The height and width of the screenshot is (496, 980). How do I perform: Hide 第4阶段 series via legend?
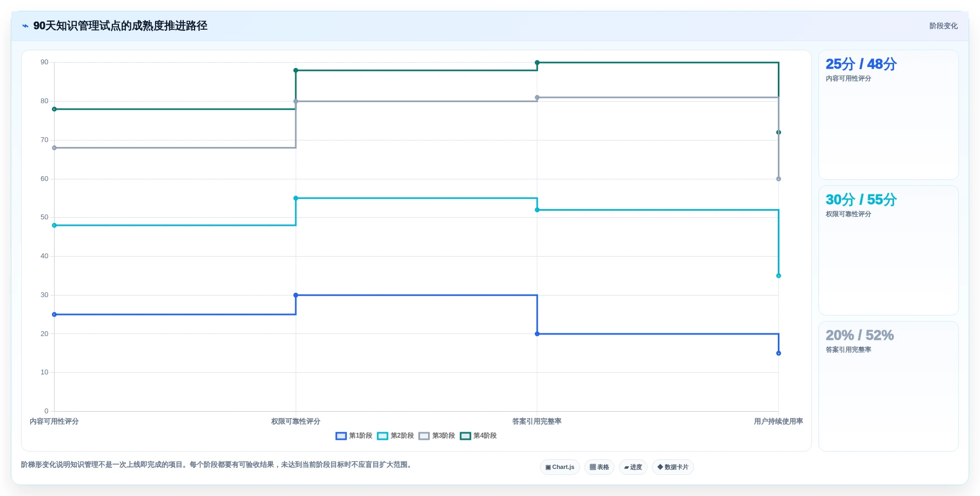[478, 435]
